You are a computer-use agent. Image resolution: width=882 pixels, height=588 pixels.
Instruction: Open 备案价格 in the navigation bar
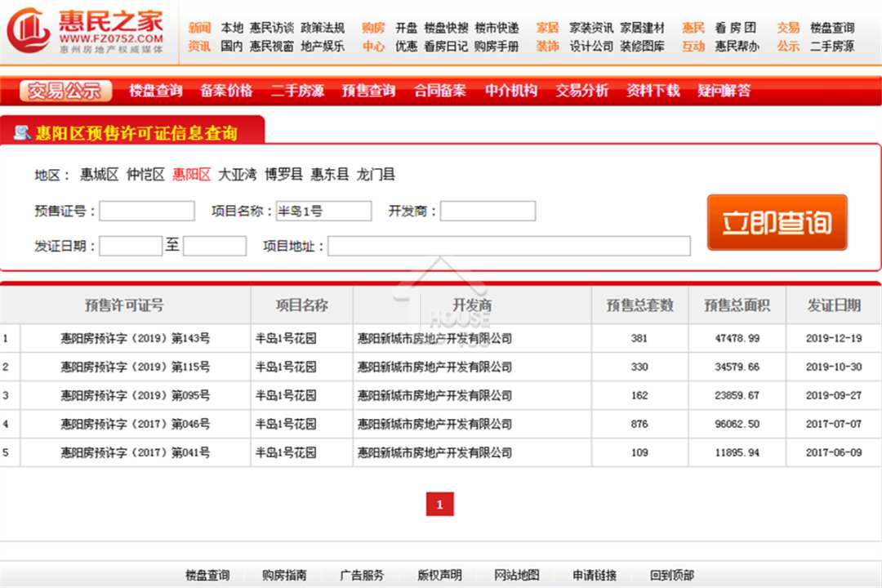click(227, 91)
